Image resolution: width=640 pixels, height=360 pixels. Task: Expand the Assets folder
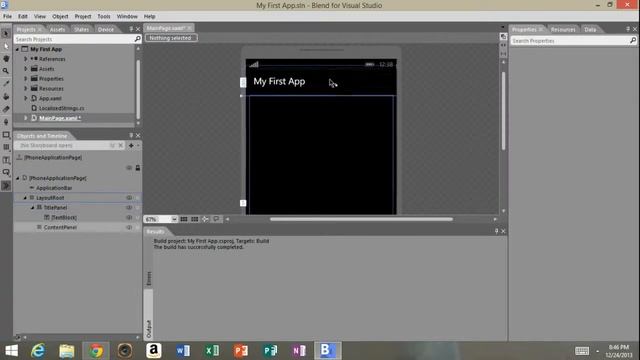[x=26, y=69]
